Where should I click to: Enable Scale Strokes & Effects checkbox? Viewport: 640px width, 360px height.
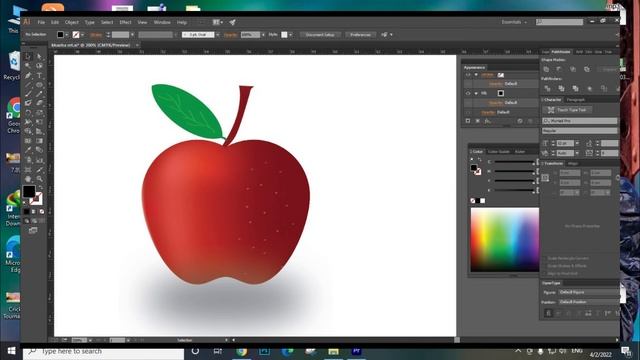click(x=544, y=266)
